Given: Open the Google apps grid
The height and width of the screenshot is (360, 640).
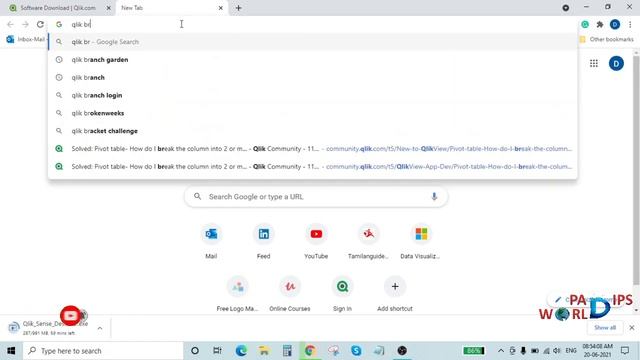Looking at the screenshot, I should coord(594,63).
